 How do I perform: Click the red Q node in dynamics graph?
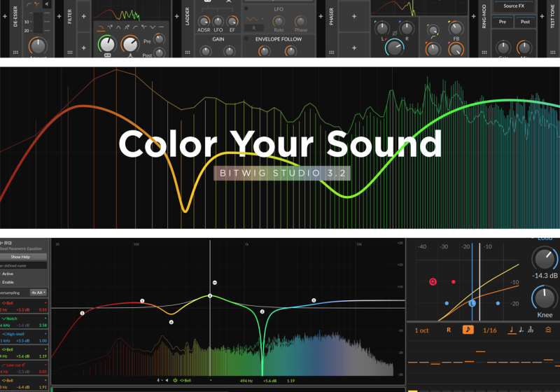(x=433, y=282)
